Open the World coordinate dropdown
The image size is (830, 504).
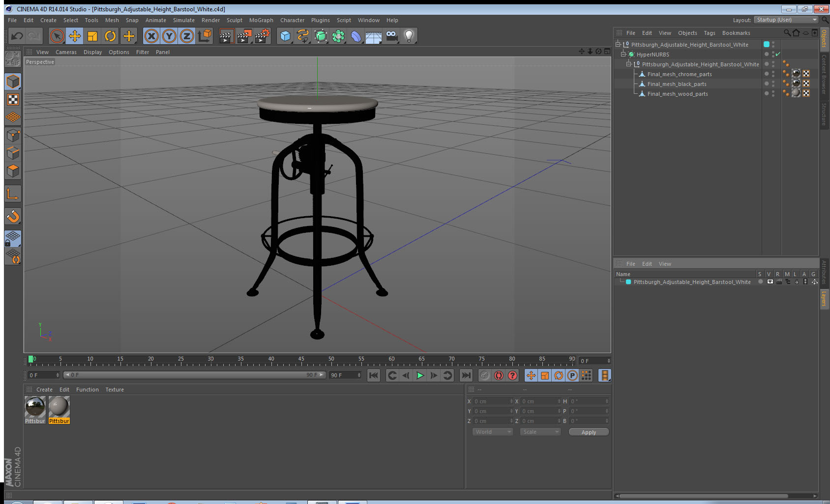pyautogui.click(x=493, y=432)
